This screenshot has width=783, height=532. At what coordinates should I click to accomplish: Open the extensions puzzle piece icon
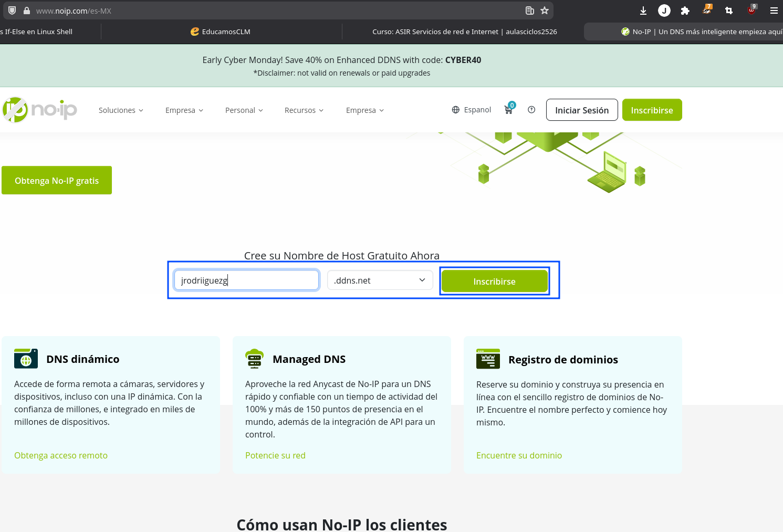click(685, 11)
